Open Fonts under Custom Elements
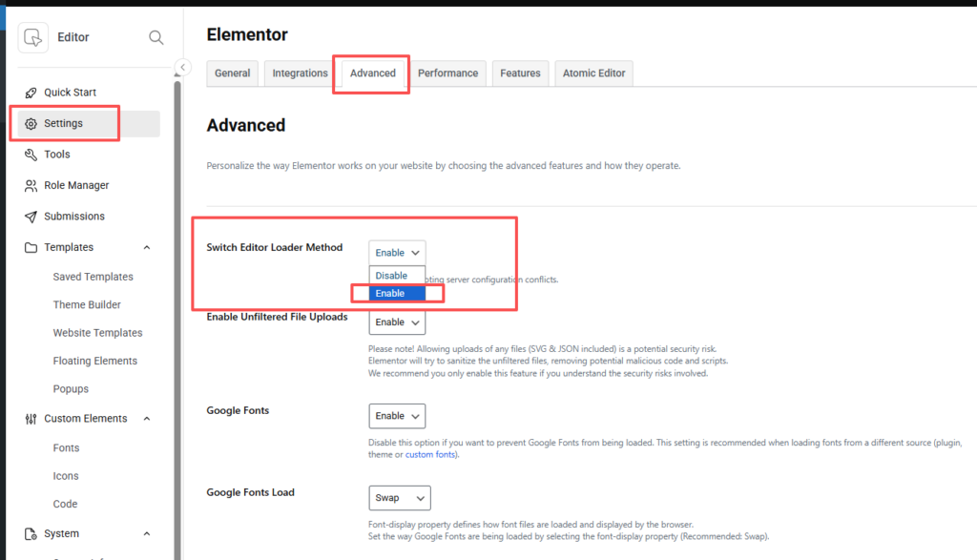Viewport: 977px width, 560px height. tap(66, 447)
